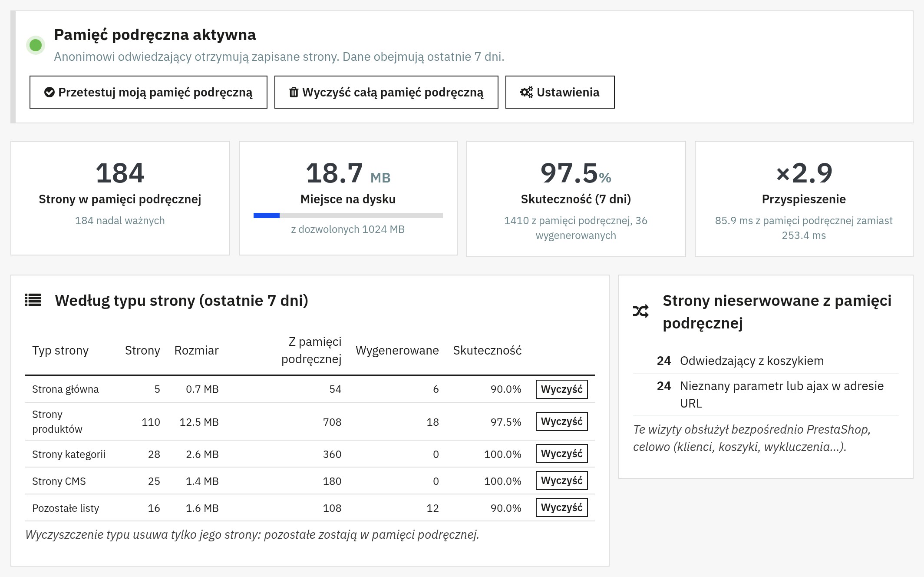
Task: Click 'Strony kategorii' row label
Action: pyautogui.click(x=69, y=454)
